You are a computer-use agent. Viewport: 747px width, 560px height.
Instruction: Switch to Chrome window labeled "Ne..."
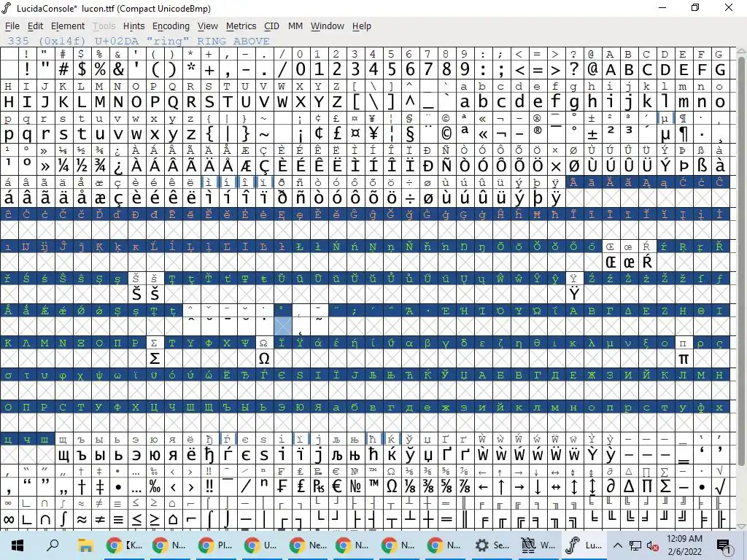(x=307, y=545)
